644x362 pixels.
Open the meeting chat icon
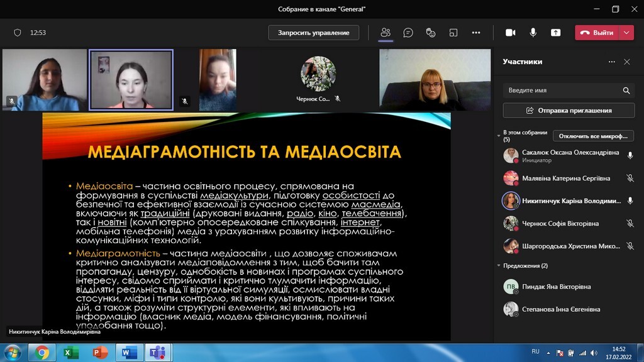[408, 33]
